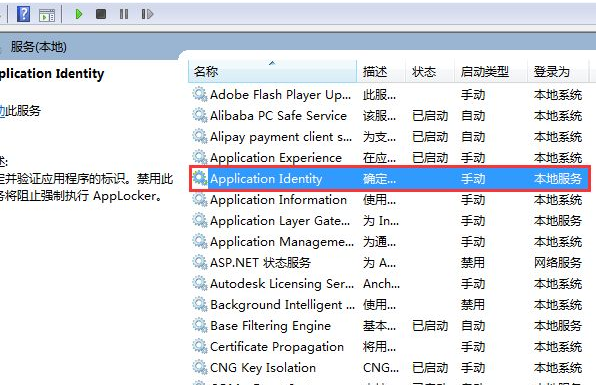Sort by the 名称 column header
The width and height of the screenshot is (596, 385).
click(272, 71)
